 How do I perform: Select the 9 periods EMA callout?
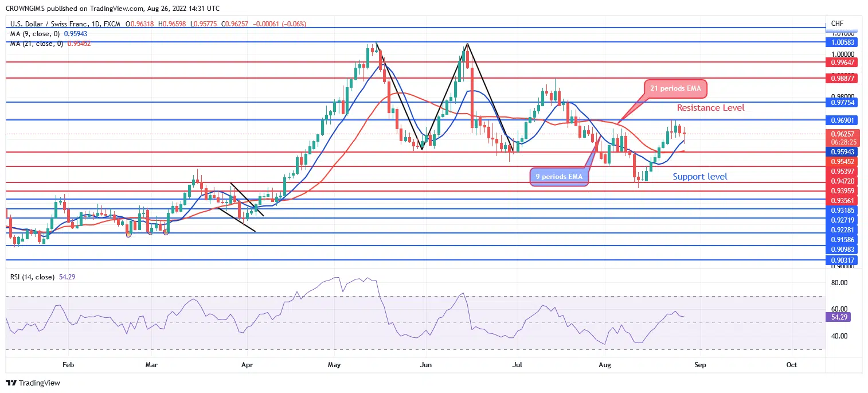click(559, 177)
